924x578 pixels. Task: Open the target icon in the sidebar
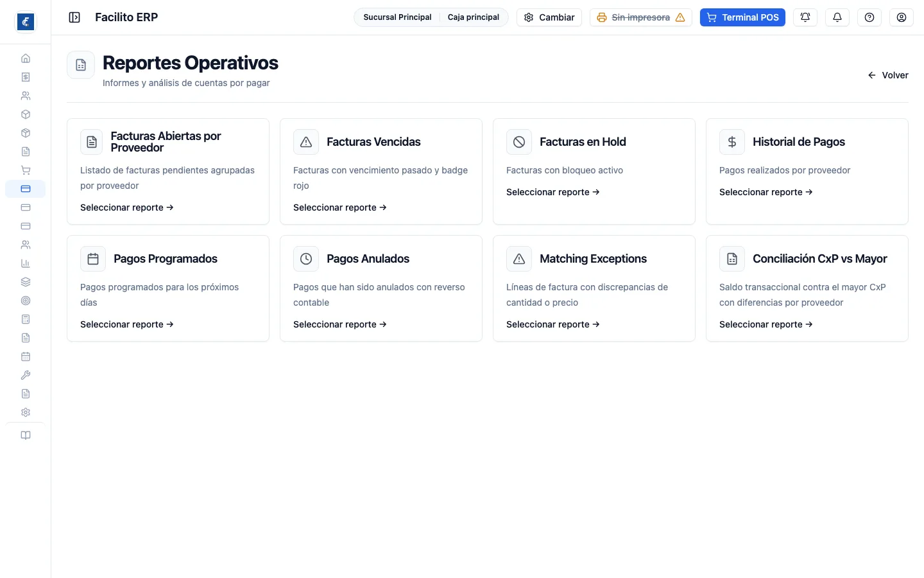point(26,301)
